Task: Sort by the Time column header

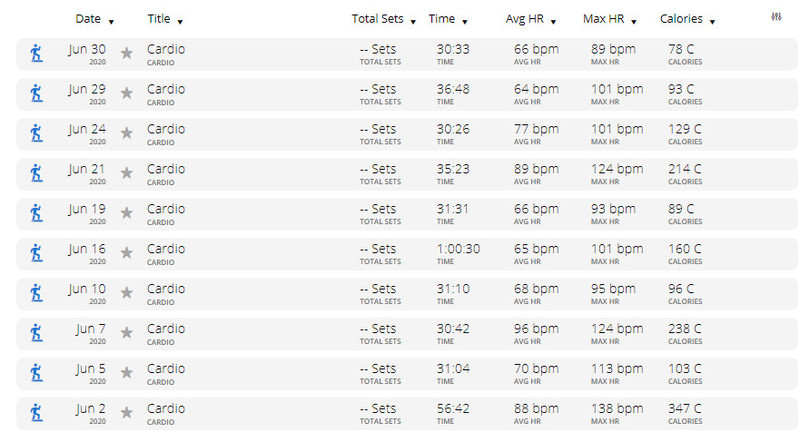Action: (x=441, y=19)
